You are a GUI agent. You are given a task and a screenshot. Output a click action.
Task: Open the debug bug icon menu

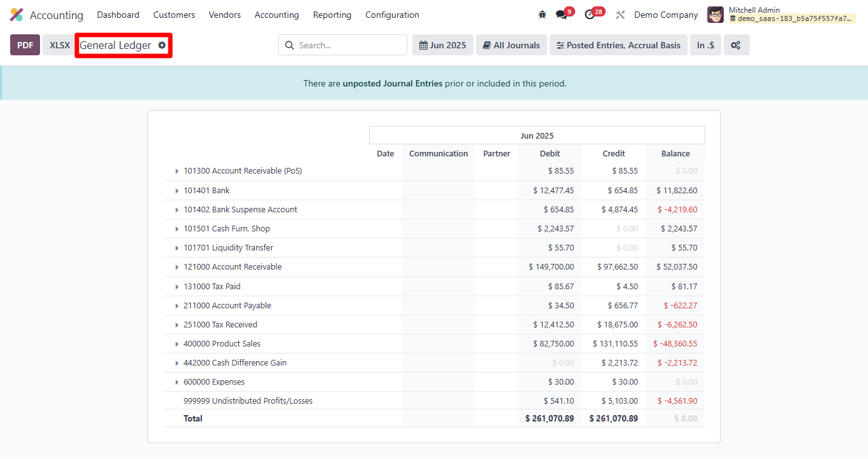[x=542, y=15]
